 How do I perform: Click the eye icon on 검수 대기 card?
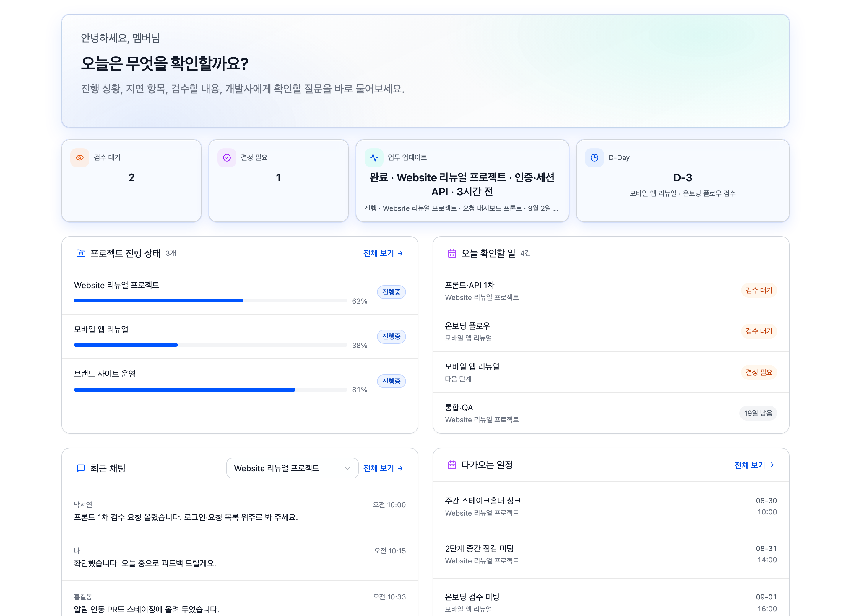click(x=79, y=157)
